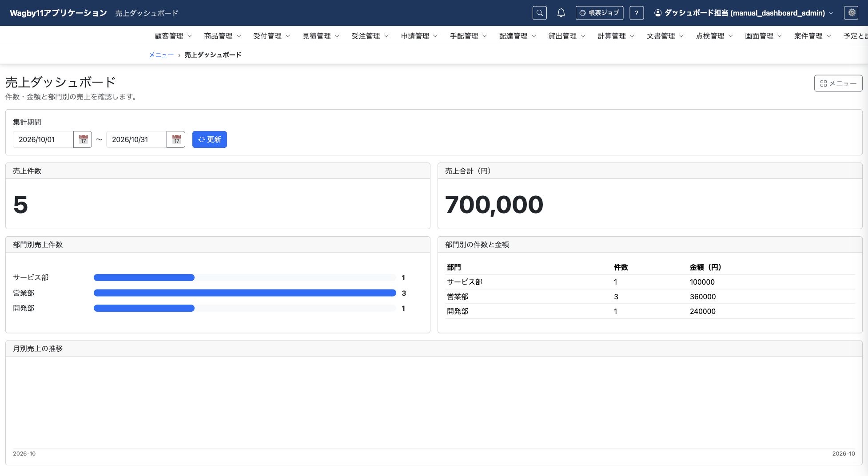Click the 金額（円） column header
The image size is (868, 476).
click(705, 267)
